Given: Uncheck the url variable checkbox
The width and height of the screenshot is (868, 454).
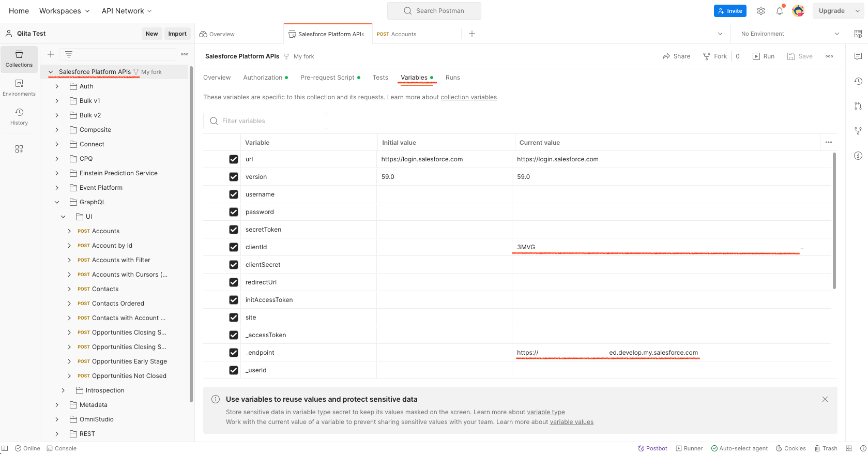Looking at the screenshot, I should 234,159.
